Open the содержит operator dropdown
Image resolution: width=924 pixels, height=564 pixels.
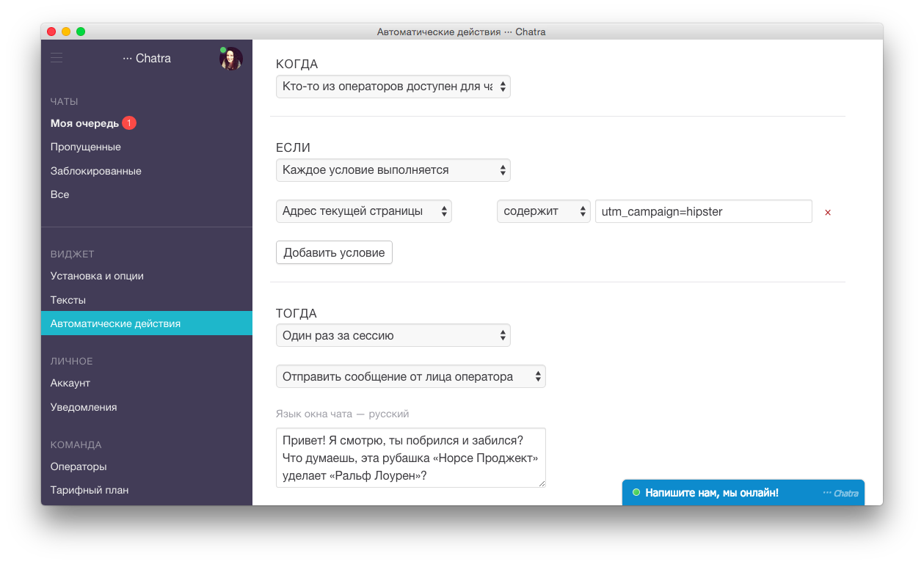click(x=543, y=211)
